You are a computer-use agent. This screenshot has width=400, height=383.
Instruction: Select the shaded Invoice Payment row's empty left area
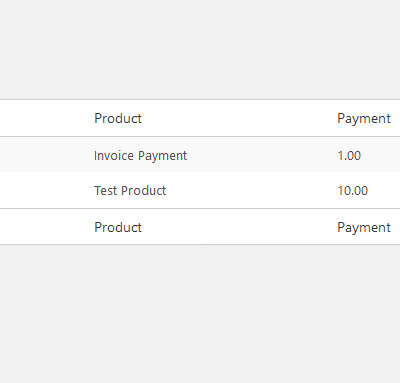click(x=43, y=154)
